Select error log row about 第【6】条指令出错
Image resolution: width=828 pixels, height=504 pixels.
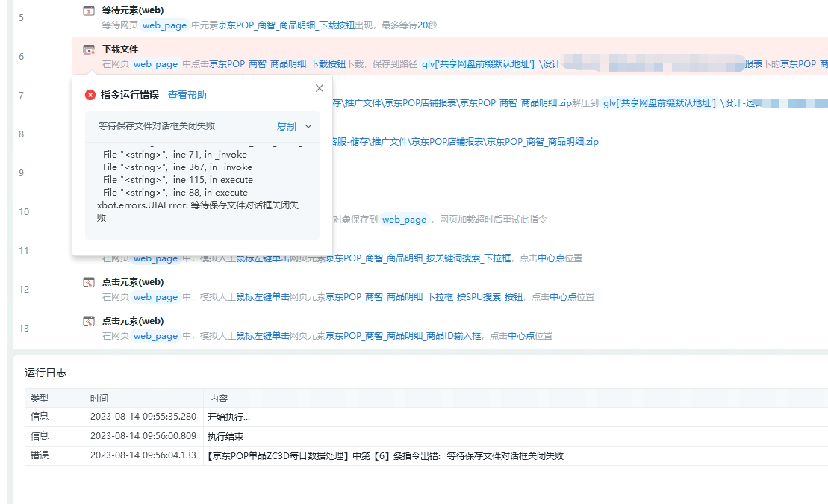[x=426, y=455]
